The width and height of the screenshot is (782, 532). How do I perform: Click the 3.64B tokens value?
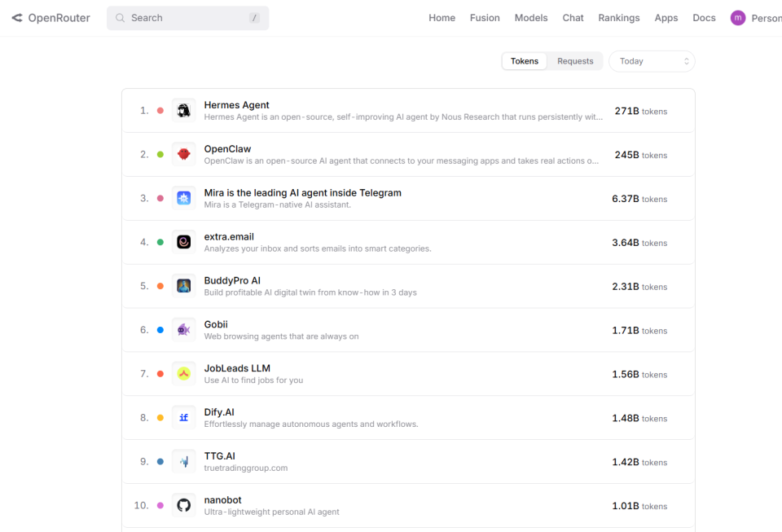[640, 243]
